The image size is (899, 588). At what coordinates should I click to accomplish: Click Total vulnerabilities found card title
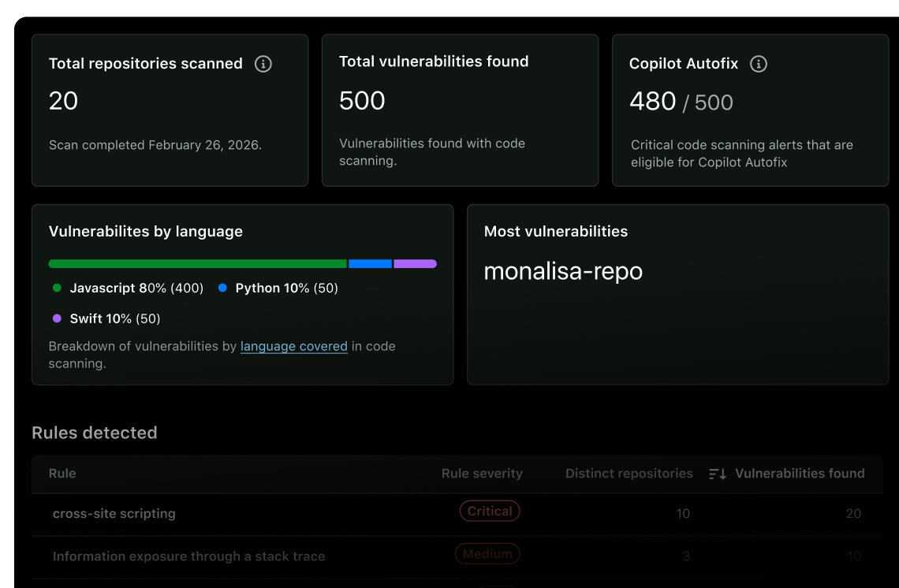tap(434, 61)
